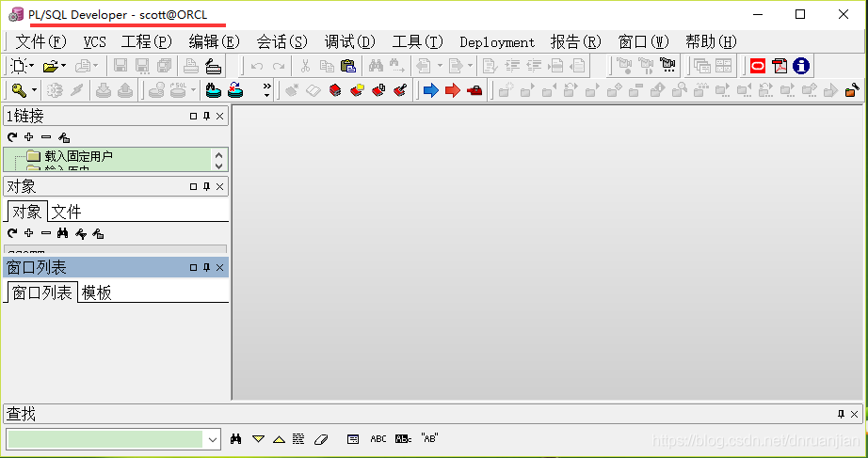Screen dimensions: 868x458
Task: Select the 载入固定用户 folder tree item
Action: pyautogui.click(x=70, y=156)
